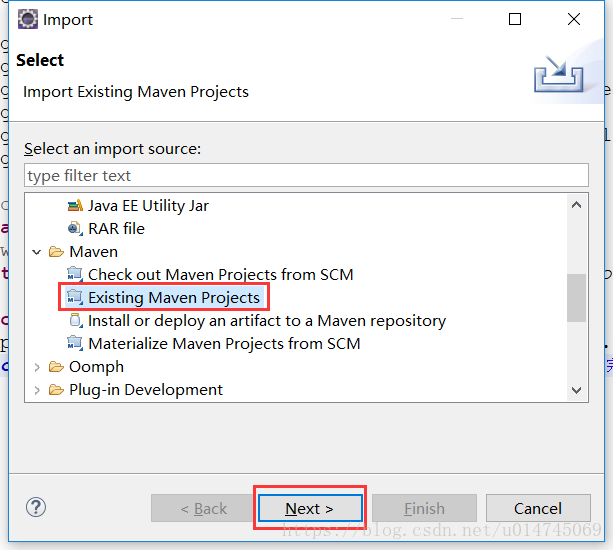Click the disabled Back button
The width and height of the screenshot is (613, 550).
pyautogui.click(x=204, y=508)
